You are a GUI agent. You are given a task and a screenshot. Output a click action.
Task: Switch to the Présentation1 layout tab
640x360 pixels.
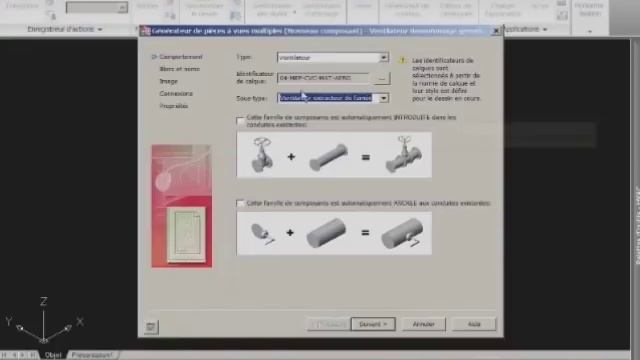(x=92, y=355)
